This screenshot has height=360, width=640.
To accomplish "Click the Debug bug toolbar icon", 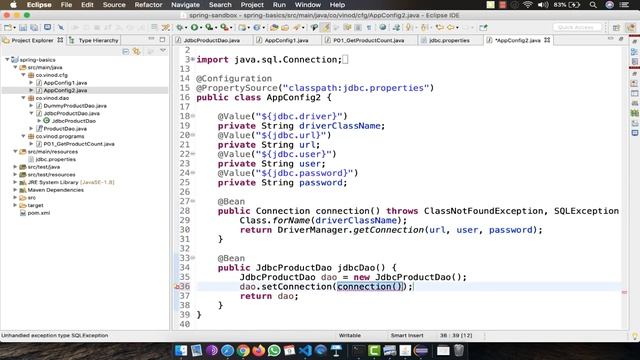I will [x=179, y=27].
